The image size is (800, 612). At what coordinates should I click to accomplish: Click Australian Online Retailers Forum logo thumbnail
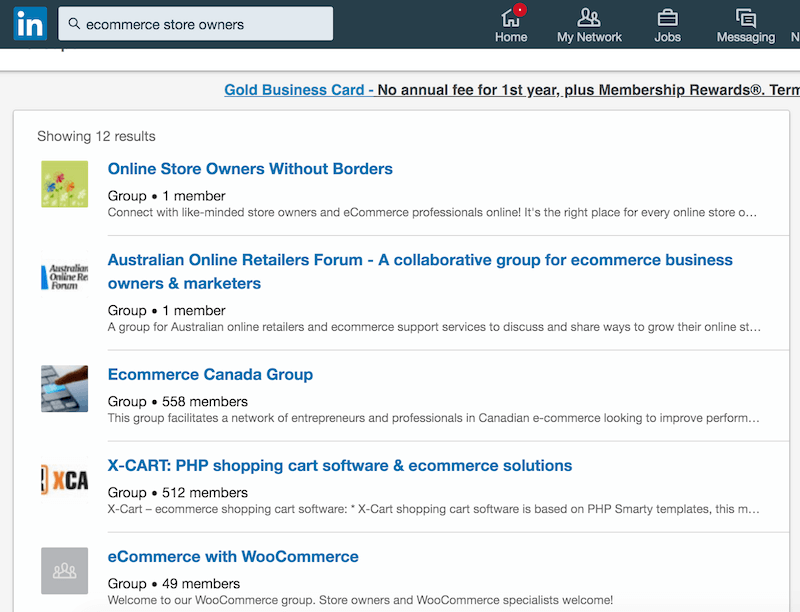coord(64,275)
